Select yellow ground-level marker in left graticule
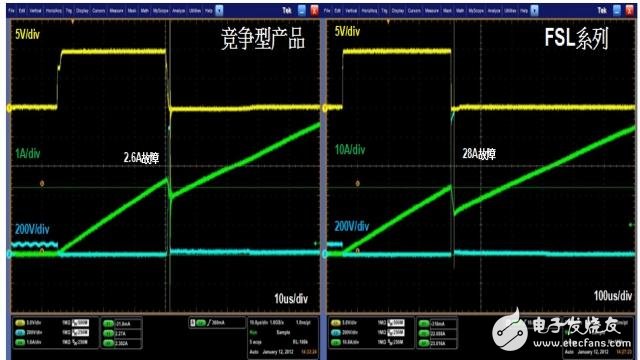Screen dimensions: 640x360 pos(9,108)
